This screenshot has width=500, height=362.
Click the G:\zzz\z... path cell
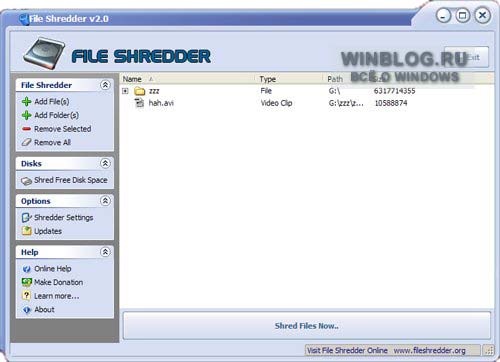coord(346,103)
